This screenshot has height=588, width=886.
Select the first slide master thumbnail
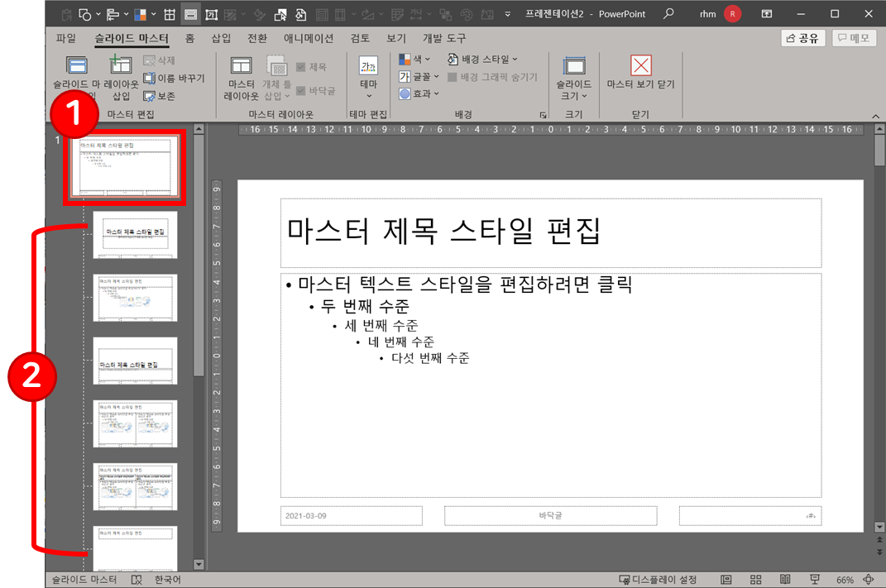[124, 165]
